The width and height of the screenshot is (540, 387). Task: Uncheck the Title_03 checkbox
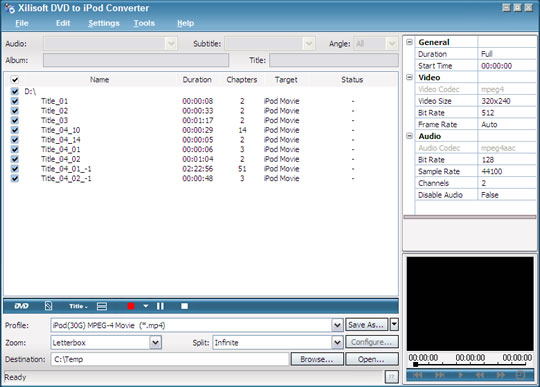(x=14, y=121)
